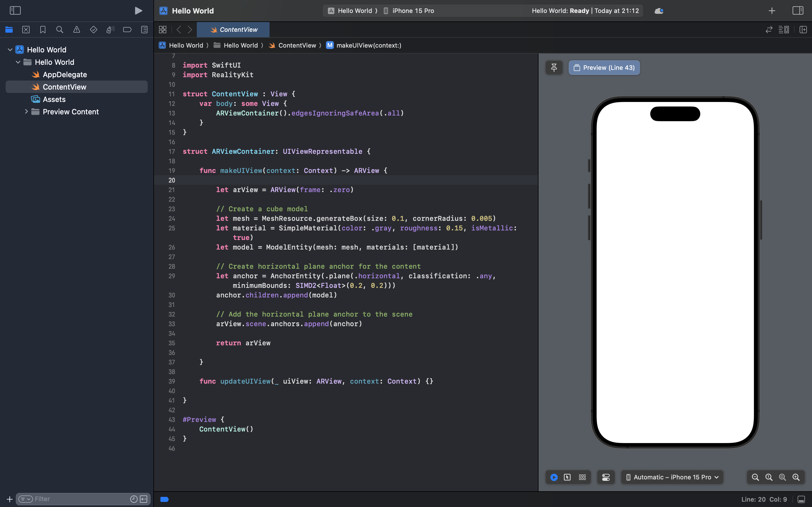The image size is (812, 507).
Task: Open the Issue navigator warning icon
Action: (x=76, y=30)
